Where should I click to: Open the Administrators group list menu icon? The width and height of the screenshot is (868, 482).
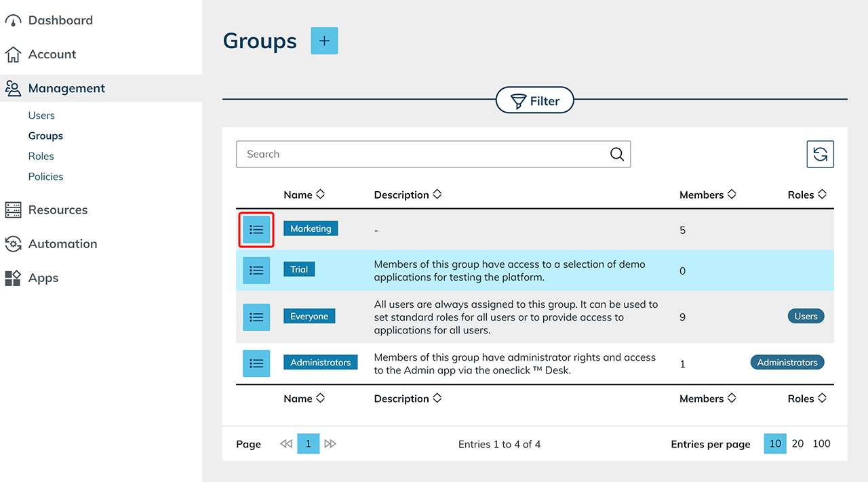256,363
